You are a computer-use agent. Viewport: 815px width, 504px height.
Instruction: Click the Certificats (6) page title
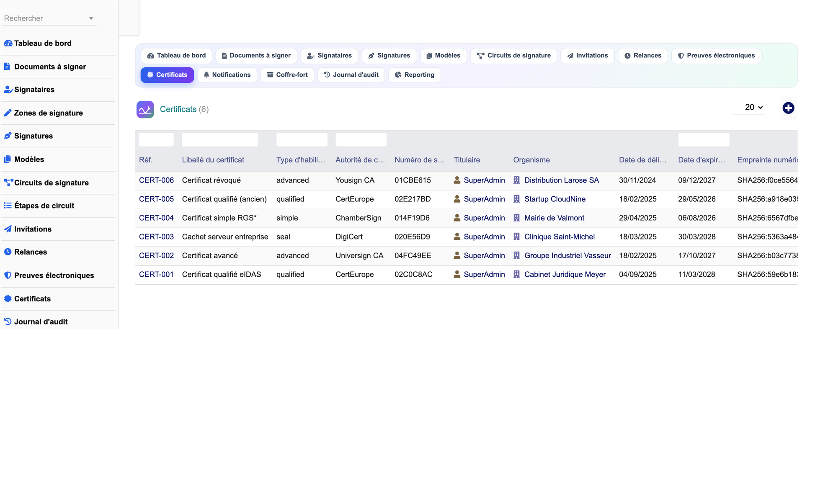[184, 109]
